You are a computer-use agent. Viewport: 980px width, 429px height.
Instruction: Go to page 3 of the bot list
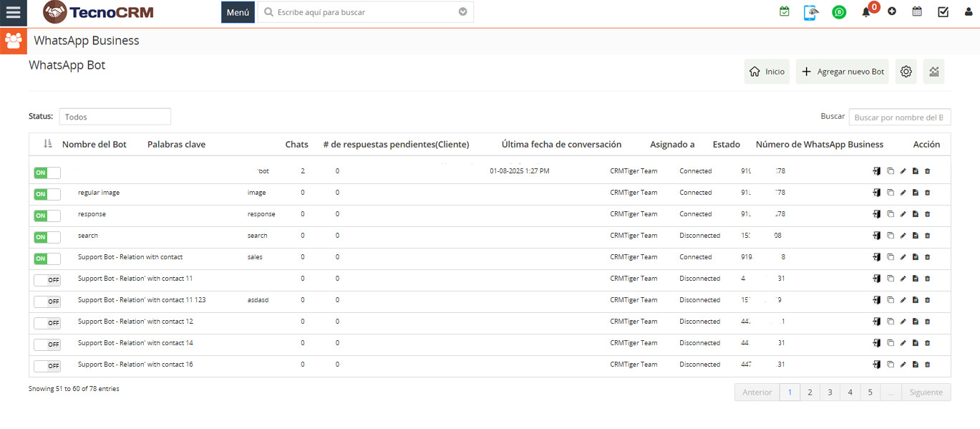coord(830,392)
